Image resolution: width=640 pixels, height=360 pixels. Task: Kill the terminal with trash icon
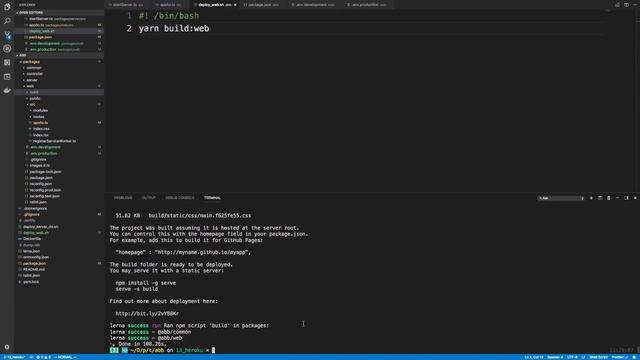[608, 198]
